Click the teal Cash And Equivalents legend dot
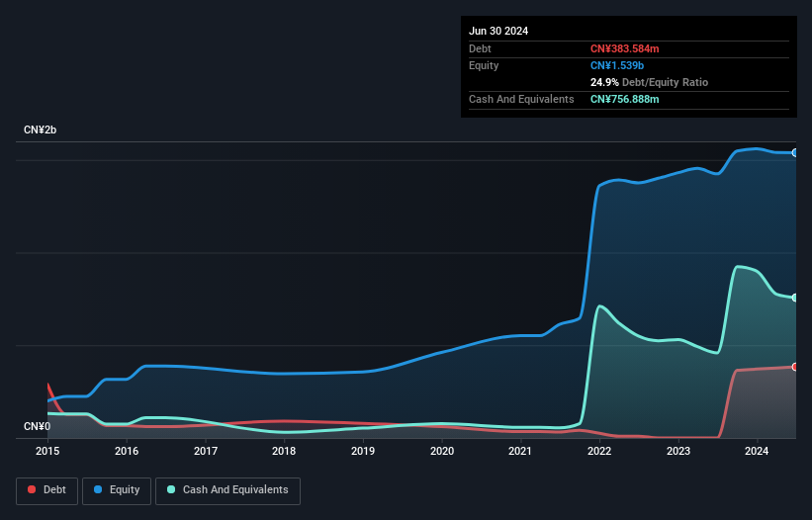Image resolution: width=812 pixels, height=520 pixels. pyautogui.click(x=171, y=489)
